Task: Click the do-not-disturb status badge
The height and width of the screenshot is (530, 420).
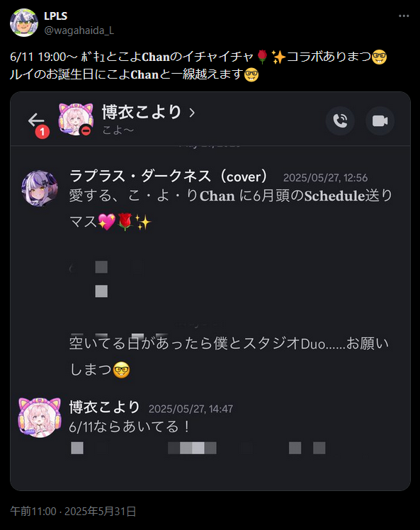Action: (86, 130)
